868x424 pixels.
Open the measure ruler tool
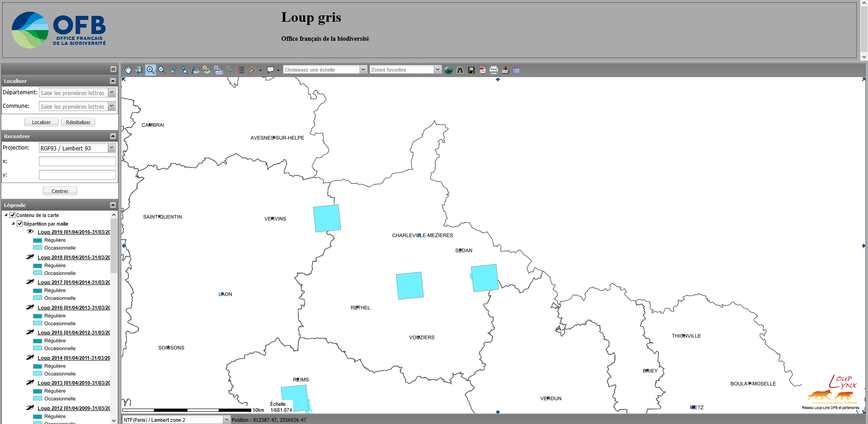click(253, 70)
